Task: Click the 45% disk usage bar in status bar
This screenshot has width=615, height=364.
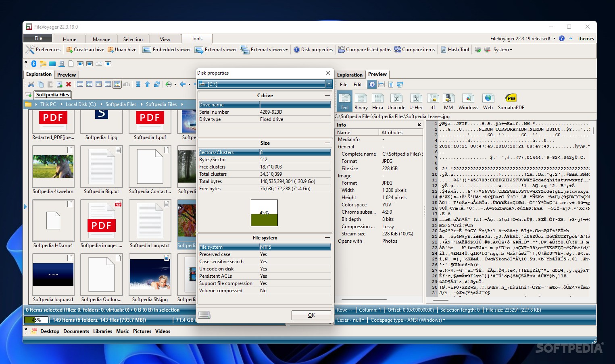Action: [x=36, y=320]
